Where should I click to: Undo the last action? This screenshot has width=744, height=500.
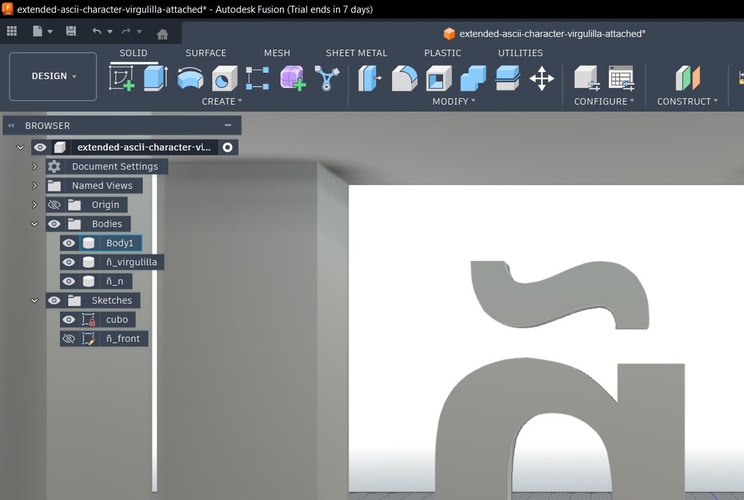tap(97, 31)
